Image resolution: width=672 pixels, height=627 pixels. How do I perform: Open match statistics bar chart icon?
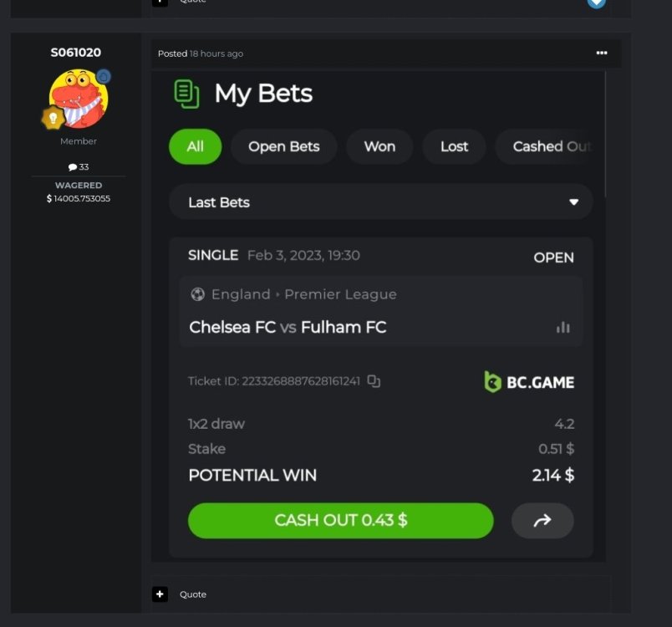[x=563, y=327]
